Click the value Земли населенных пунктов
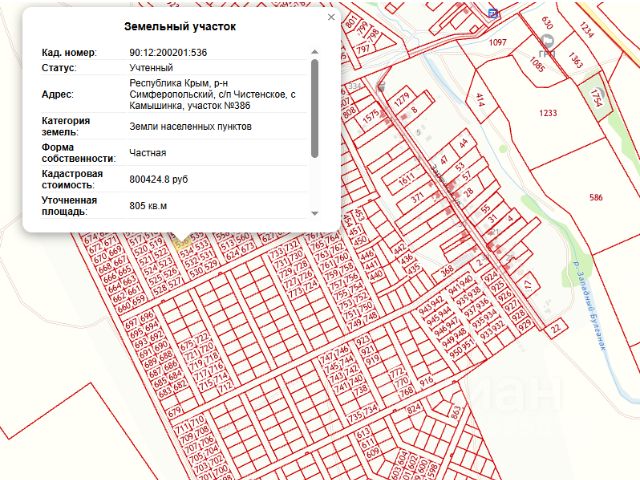The height and width of the screenshot is (480, 640). tap(190, 127)
